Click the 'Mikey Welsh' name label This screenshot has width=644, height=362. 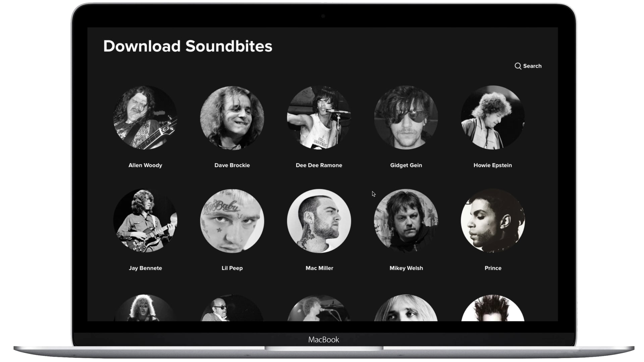pyautogui.click(x=406, y=268)
